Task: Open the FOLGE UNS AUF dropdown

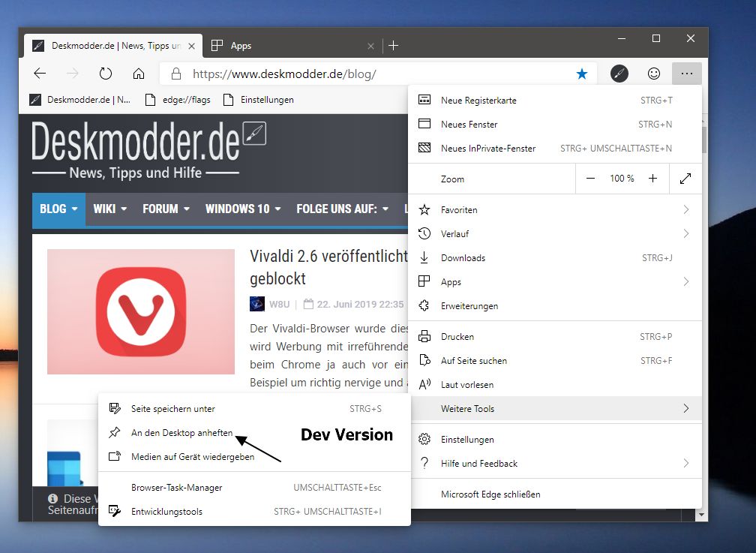Action: [342, 209]
